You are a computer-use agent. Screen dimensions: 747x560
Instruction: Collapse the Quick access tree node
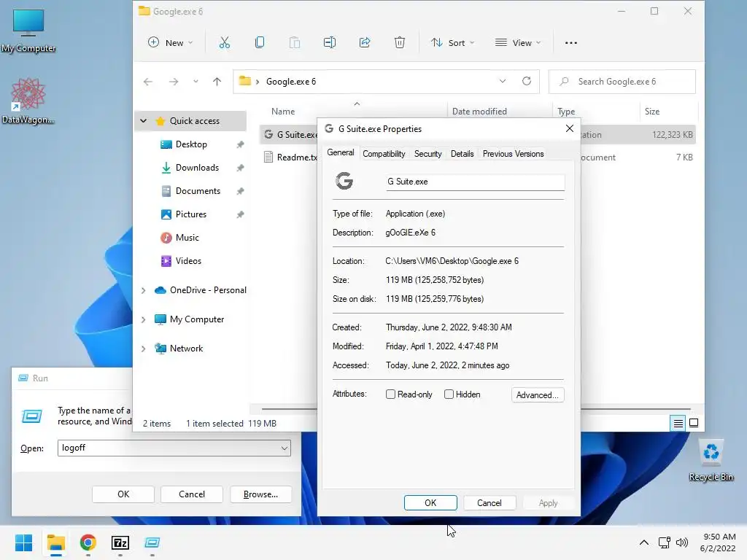click(x=144, y=121)
